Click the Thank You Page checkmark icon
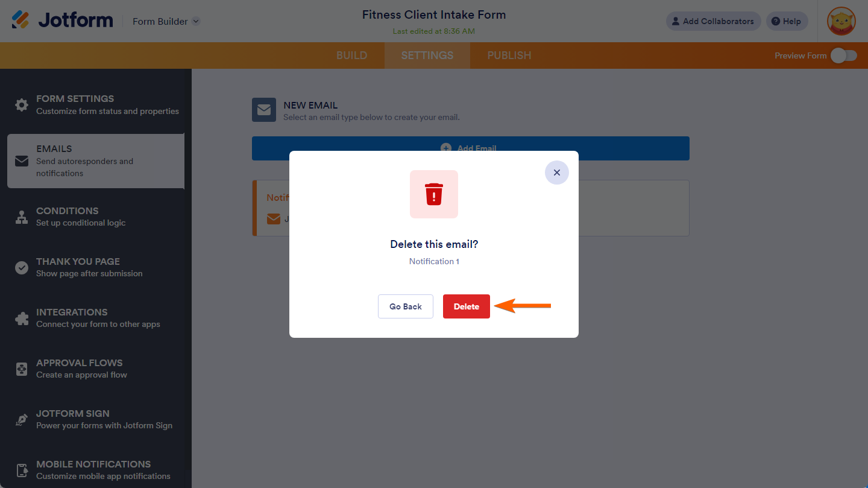 click(22, 268)
